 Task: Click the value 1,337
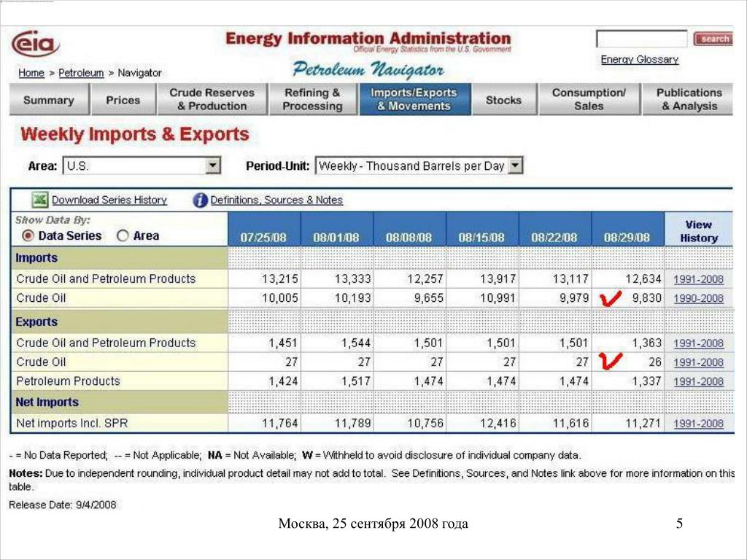coord(646,381)
